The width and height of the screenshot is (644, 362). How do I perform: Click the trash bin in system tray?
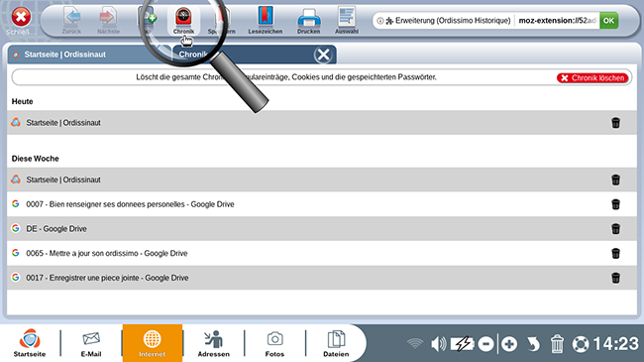(557, 344)
